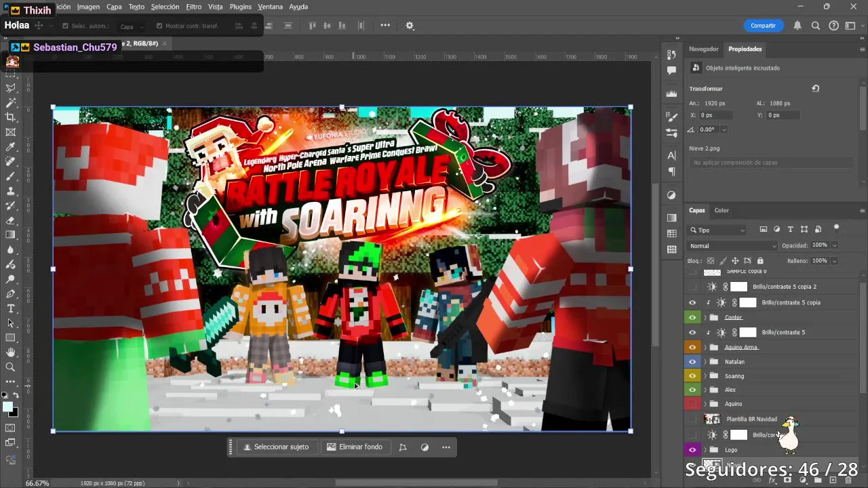Viewport: 868px width, 488px height.
Task: Click the lock all layer icon
Action: [x=760, y=261]
